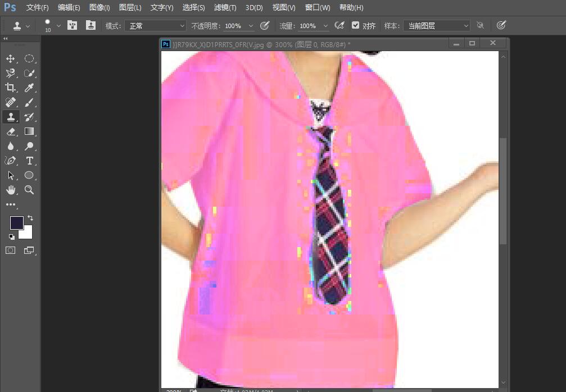Screen dimensions: 566x392
Task: Click the foreground color swatch
Action: [16, 222]
